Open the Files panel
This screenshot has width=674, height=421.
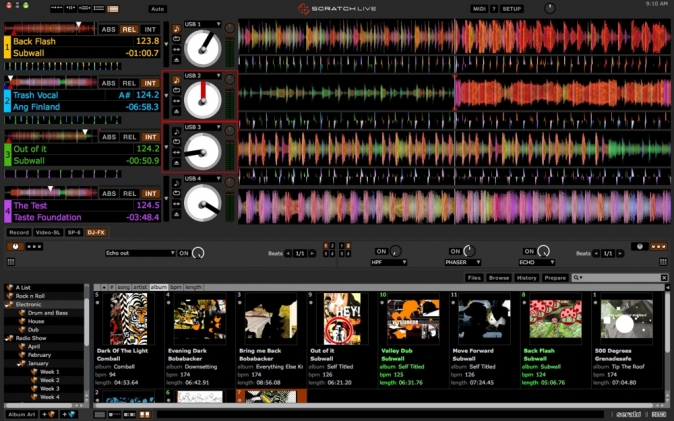point(474,278)
